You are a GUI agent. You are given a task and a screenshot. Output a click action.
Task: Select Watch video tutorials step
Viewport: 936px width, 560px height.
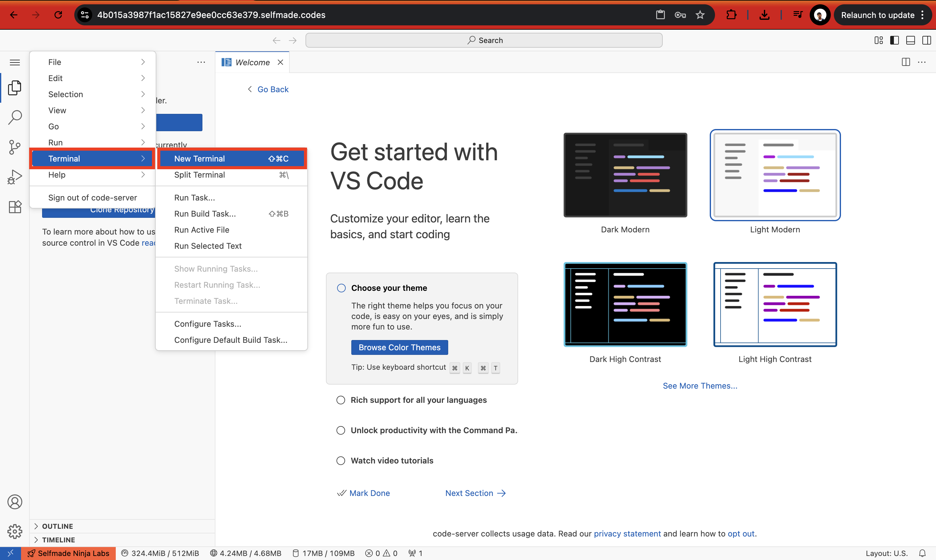[x=341, y=460]
